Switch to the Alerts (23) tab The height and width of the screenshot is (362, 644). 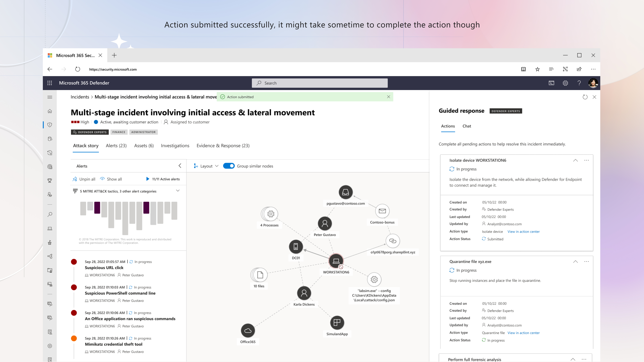116,146
